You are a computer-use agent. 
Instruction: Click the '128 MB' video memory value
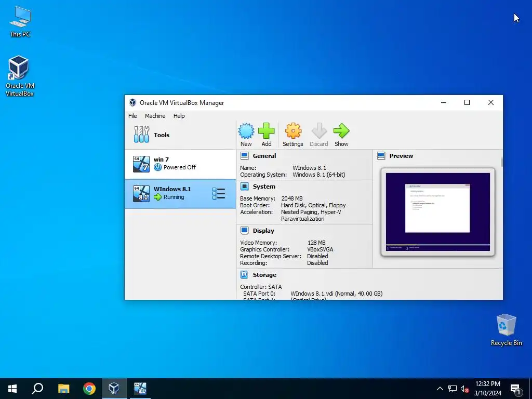pyautogui.click(x=316, y=243)
